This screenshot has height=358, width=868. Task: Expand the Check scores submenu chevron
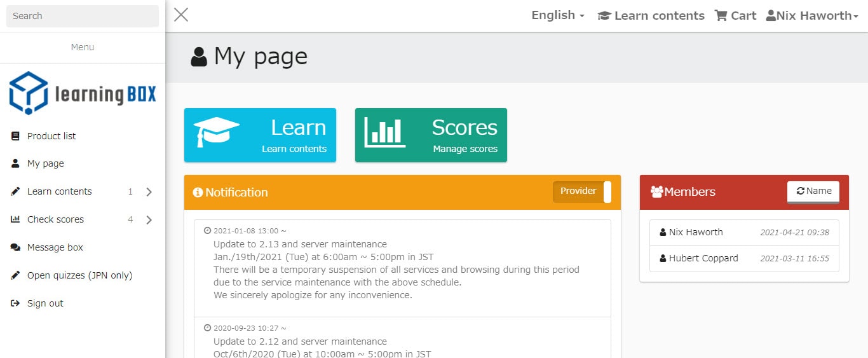pyautogui.click(x=149, y=220)
